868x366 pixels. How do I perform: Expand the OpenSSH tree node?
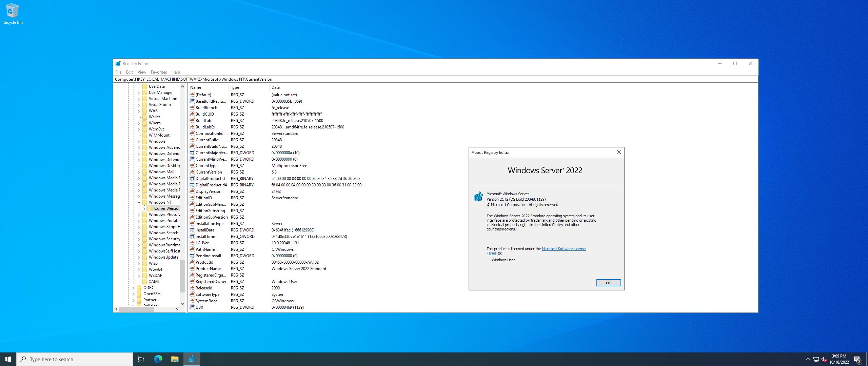pyautogui.click(x=133, y=294)
